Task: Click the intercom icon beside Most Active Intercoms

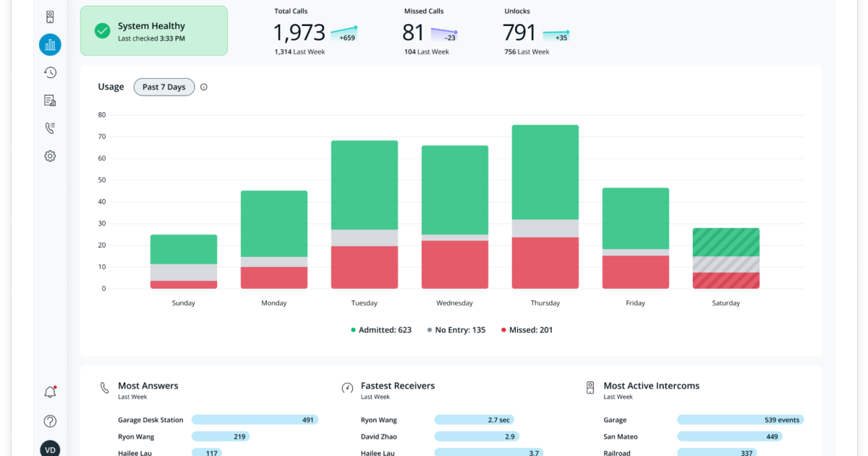Action: [x=590, y=388]
